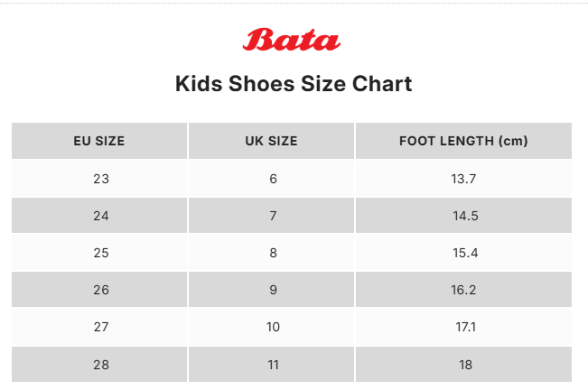Select the EU SIZE column header
Image resolution: width=588 pixels, height=390 pixels.
pyautogui.click(x=99, y=141)
